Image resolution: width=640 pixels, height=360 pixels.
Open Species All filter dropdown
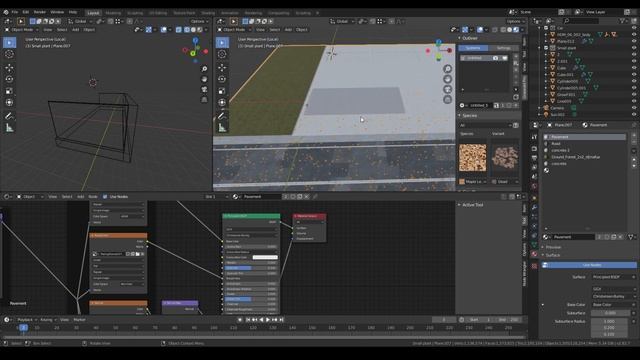(485, 125)
